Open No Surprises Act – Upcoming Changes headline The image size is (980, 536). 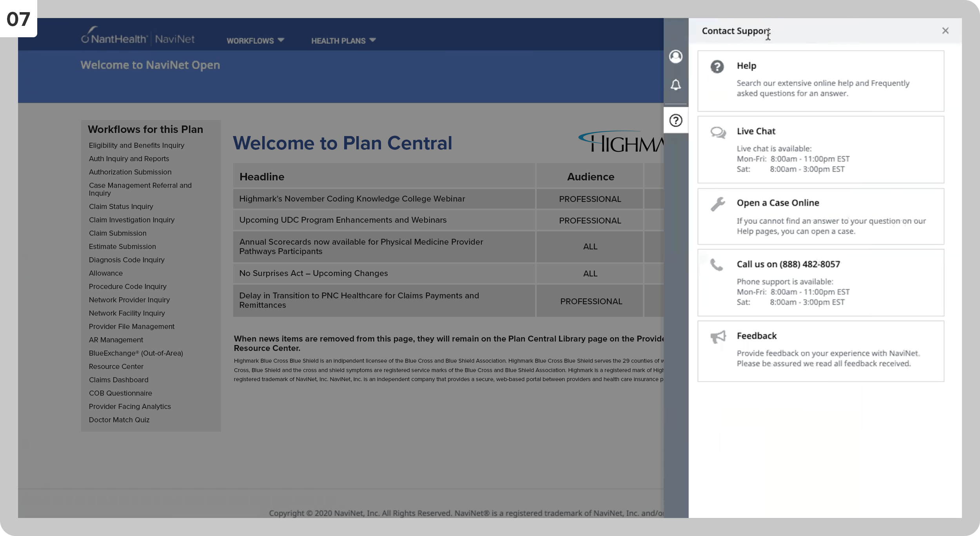[x=314, y=273]
